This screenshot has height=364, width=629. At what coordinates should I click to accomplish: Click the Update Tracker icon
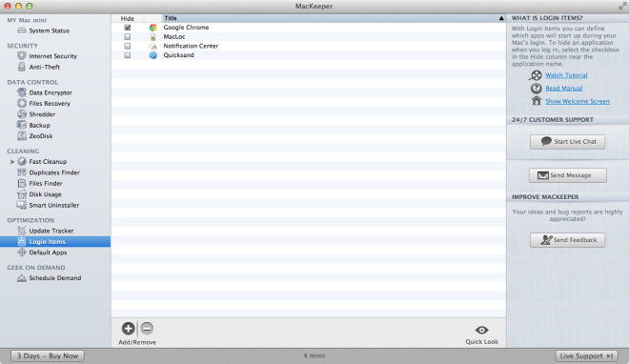coord(22,231)
